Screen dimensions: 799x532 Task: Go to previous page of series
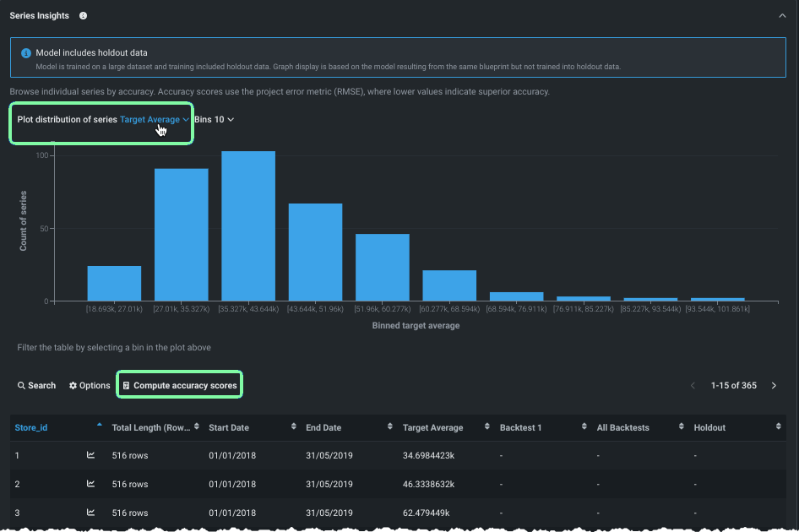tap(693, 386)
